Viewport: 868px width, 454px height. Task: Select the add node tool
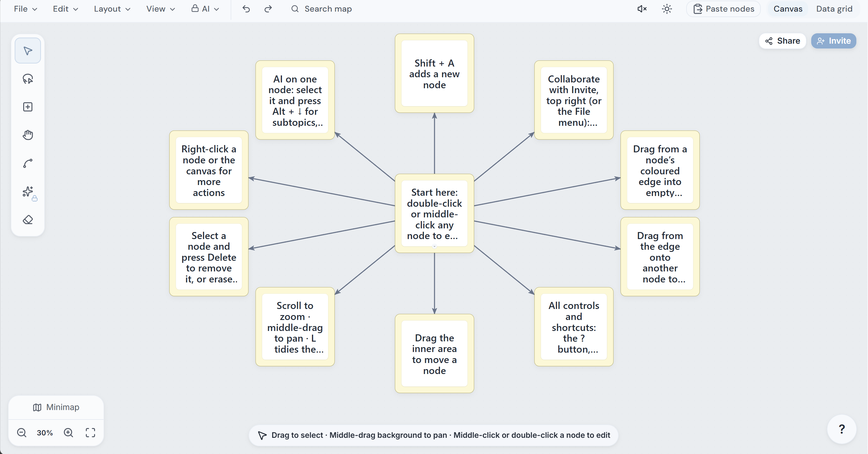(x=27, y=107)
